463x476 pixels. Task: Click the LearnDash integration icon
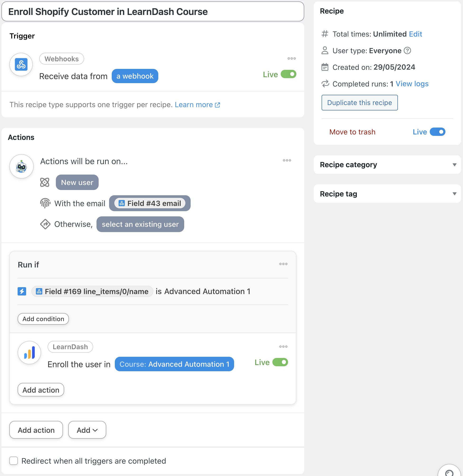[x=29, y=352]
